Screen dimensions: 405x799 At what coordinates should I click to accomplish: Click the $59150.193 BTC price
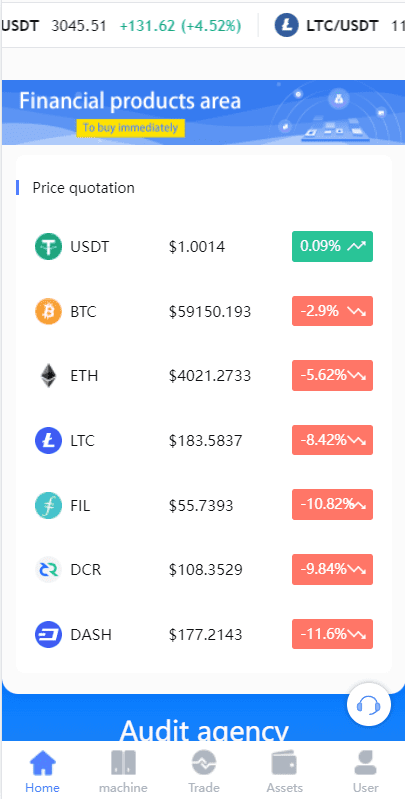click(x=210, y=311)
